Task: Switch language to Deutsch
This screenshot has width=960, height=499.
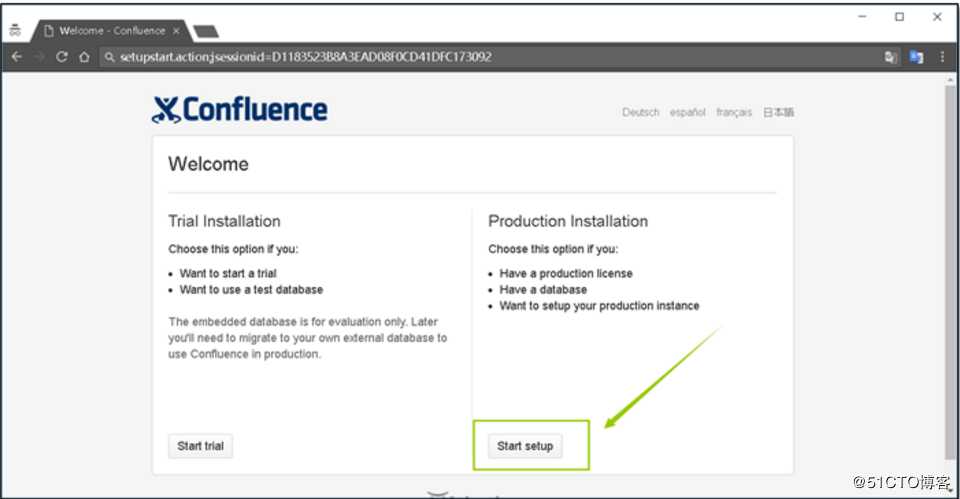Action: (x=640, y=112)
